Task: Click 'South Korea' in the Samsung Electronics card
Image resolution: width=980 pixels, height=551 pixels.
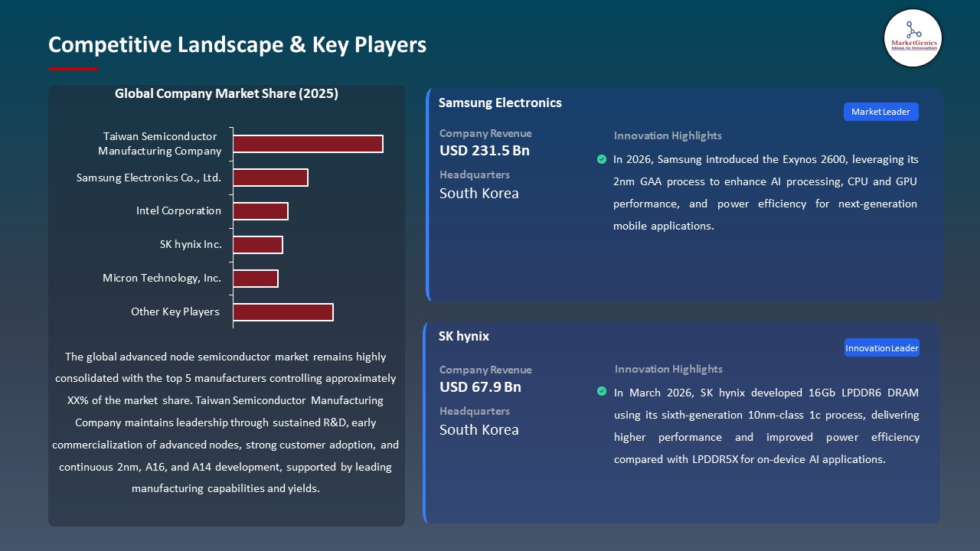Action: click(x=479, y=193)
